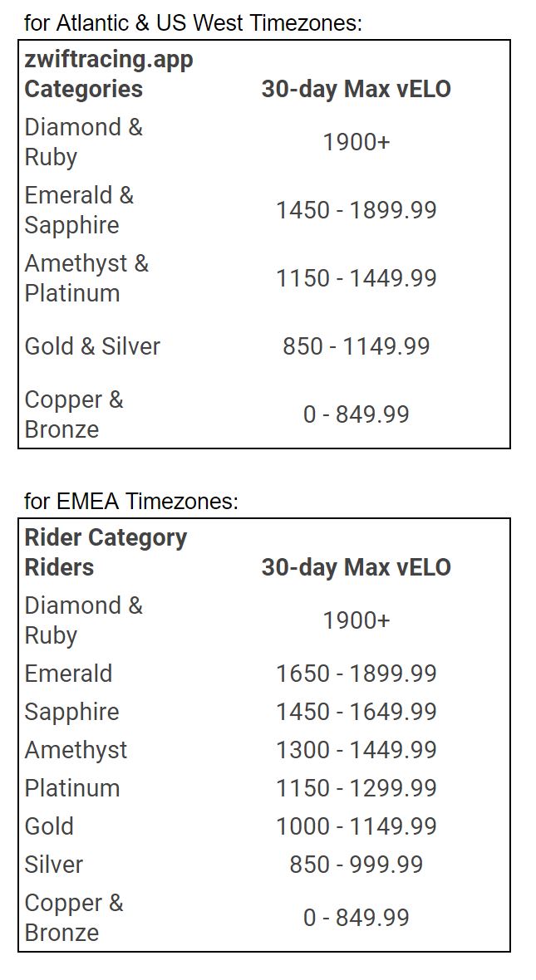Click Diamond & Ruby in Atlantic table
The height and width of the screenshot is (980, 536).
pyautogui.click(x=84, y=142)
